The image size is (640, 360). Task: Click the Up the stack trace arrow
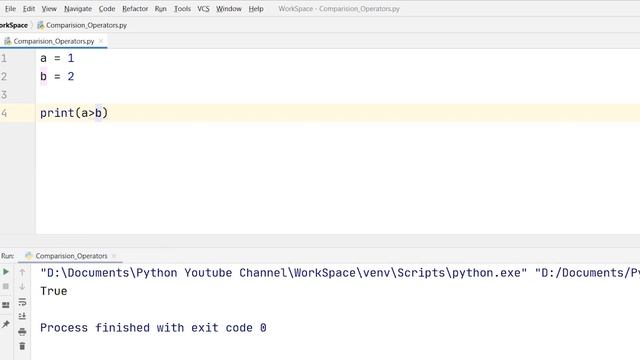(22, 272)
